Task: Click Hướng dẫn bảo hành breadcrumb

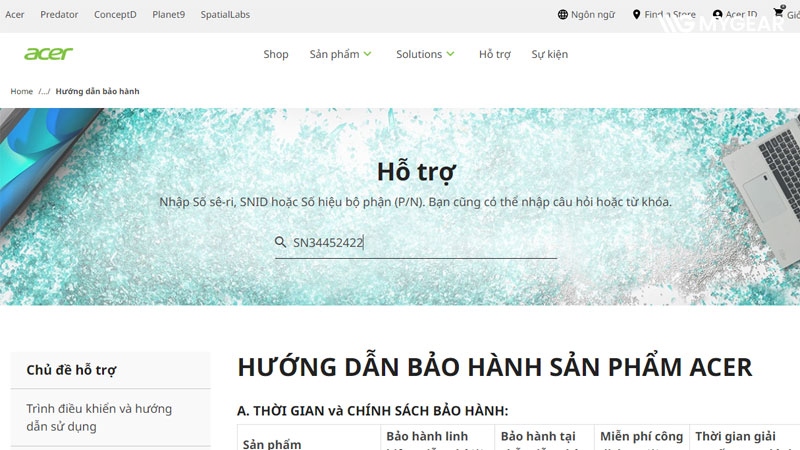Action: point(97,91)
